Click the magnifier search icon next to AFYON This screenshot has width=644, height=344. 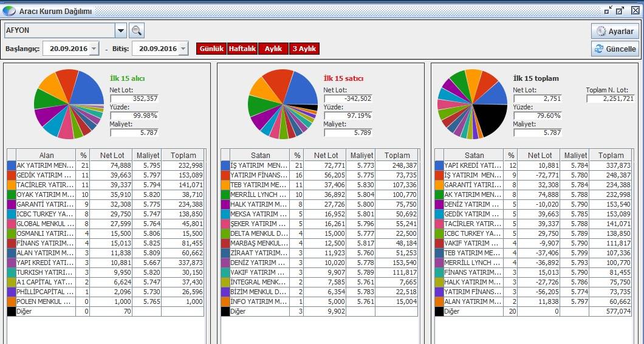coord(136,30)
